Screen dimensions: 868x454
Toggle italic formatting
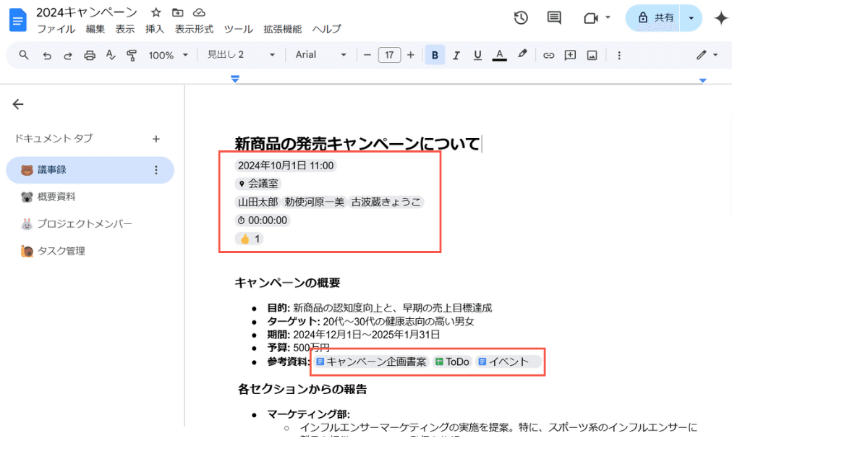[456, 55]
